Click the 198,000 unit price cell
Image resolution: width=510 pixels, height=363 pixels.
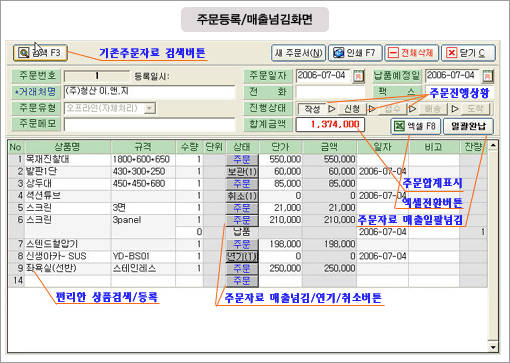tap(281, 244)
